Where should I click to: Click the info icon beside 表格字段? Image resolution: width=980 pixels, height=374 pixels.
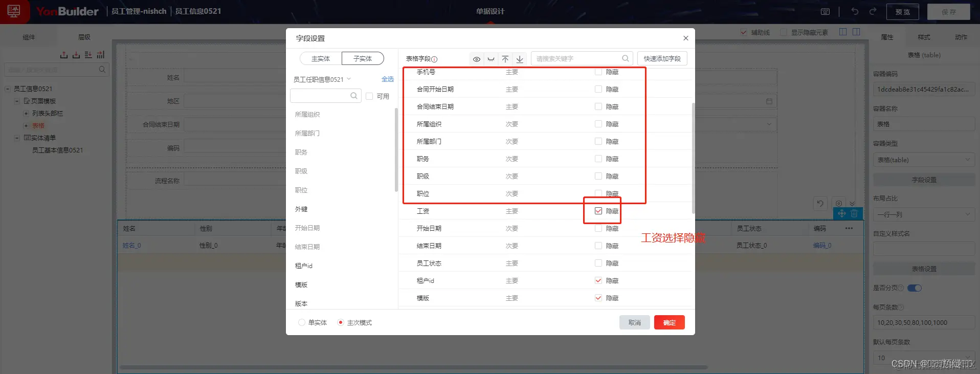coord(434,59)
